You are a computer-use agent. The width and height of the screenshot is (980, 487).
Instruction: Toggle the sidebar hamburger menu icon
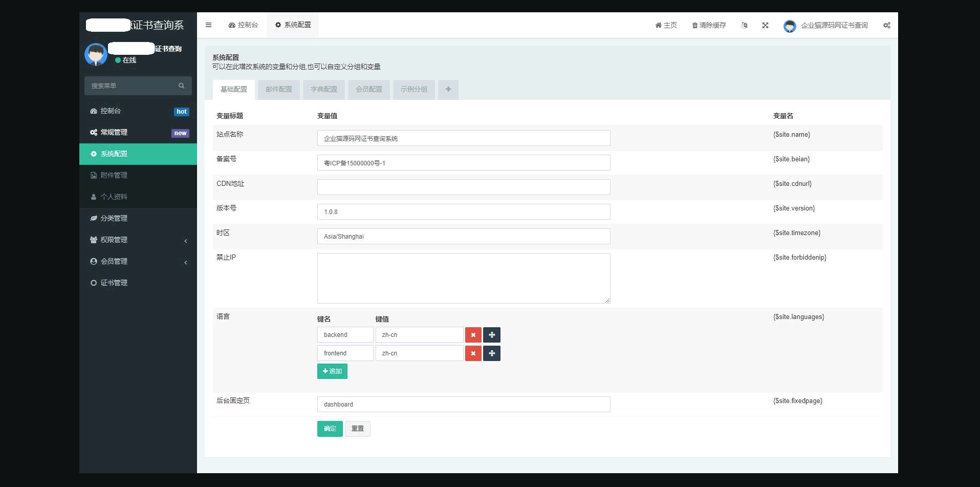208,25
